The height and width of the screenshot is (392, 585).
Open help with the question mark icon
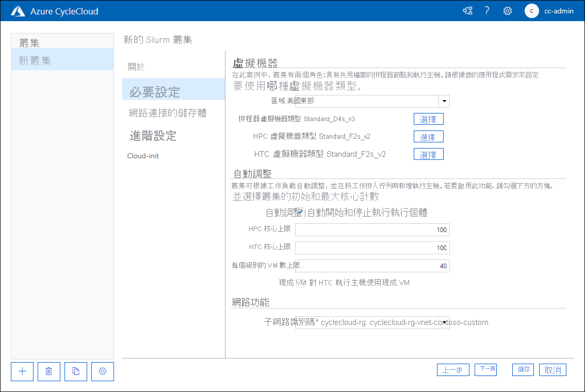click(486, 10)
